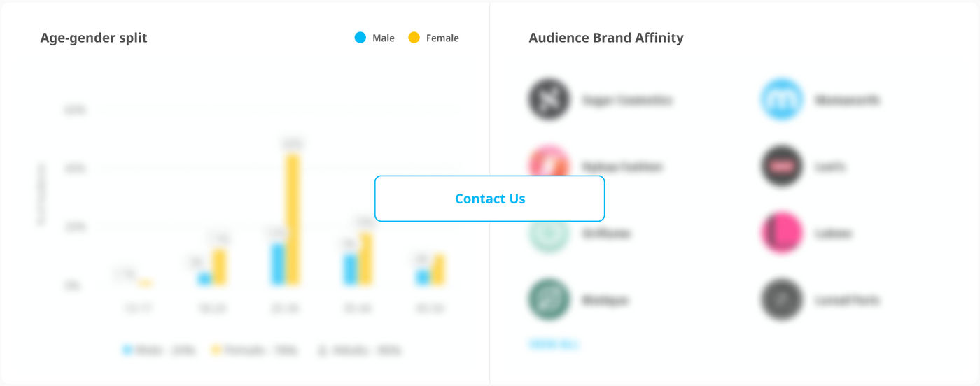Click the blue bar beside the tallest yellow bar
This screenshot has width=980, height=386.
tap(278, 264)
